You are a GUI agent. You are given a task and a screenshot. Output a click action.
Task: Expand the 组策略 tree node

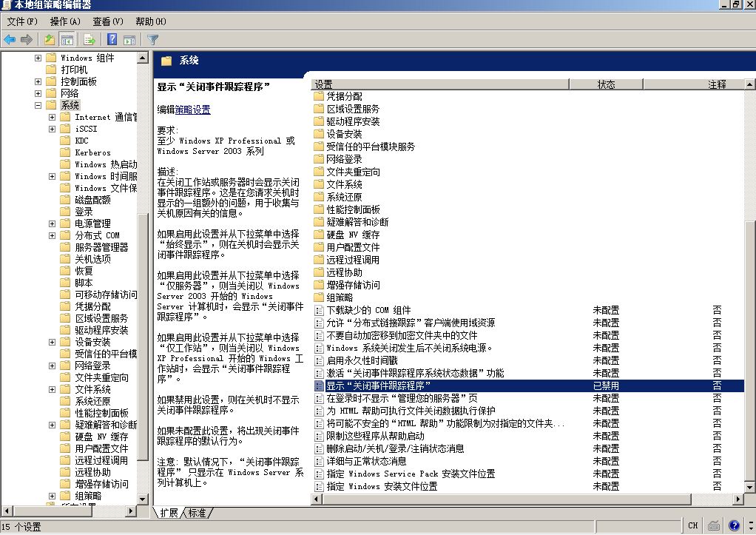[x=52, y=496]
